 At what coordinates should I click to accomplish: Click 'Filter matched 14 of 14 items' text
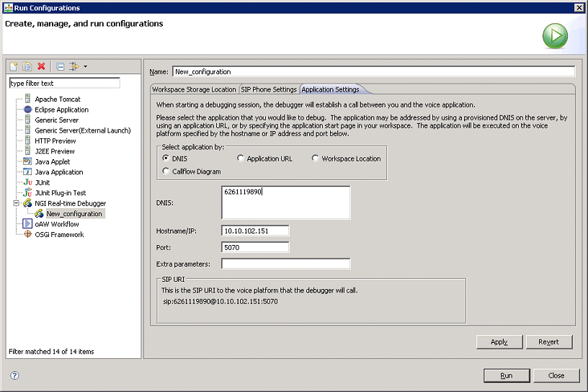click(x=51, y=352)
